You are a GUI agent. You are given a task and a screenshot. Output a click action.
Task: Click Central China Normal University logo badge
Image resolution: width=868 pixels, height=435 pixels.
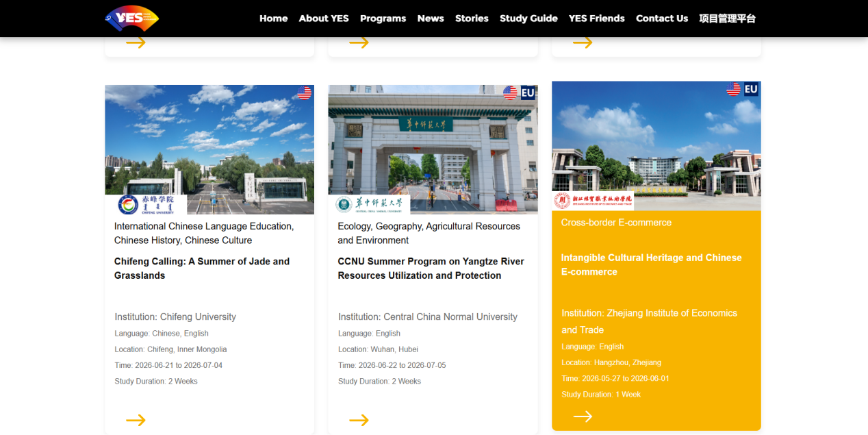pos(370,204)
